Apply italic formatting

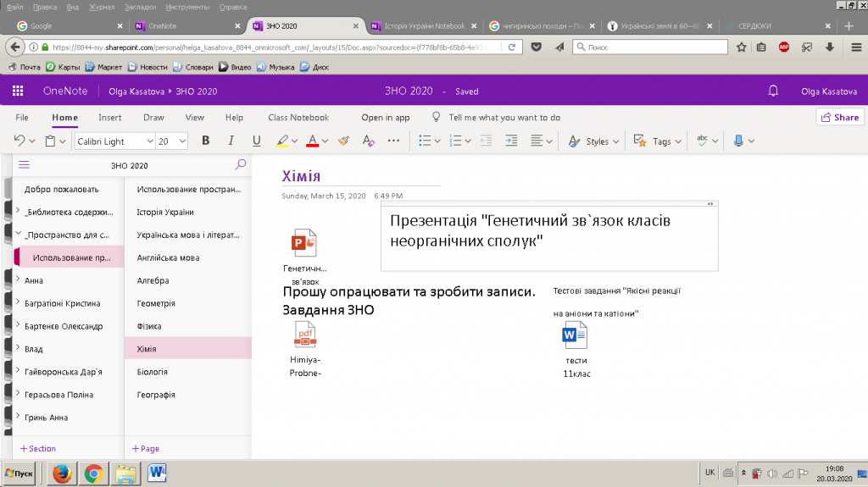click(231, 141)
